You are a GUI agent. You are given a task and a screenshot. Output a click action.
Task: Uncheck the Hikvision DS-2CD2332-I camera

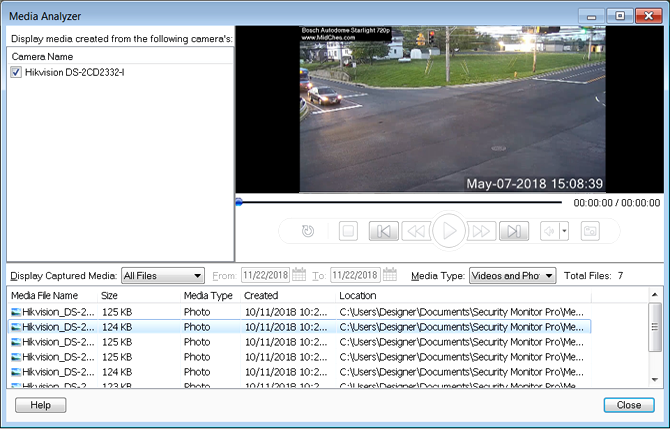[17, 73]
